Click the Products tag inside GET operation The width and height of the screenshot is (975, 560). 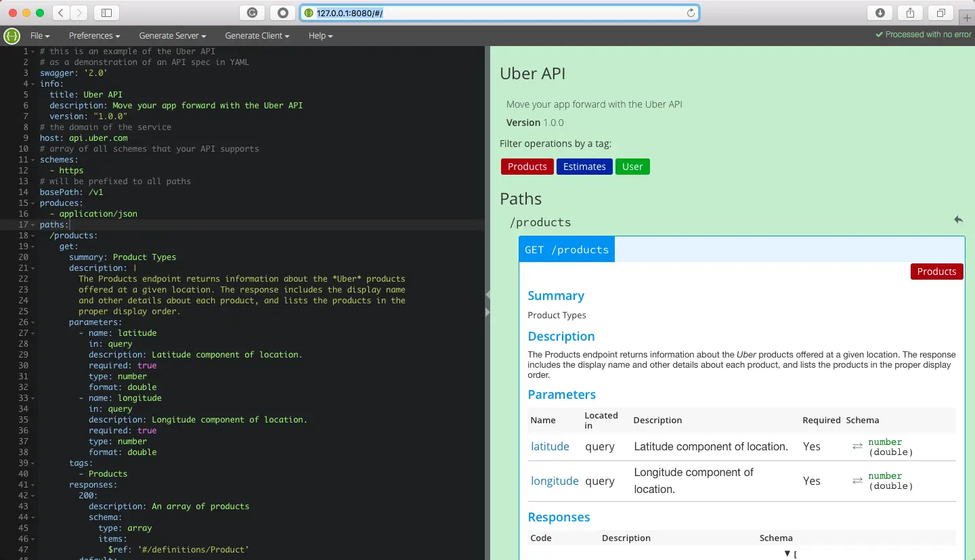(937, 272)
